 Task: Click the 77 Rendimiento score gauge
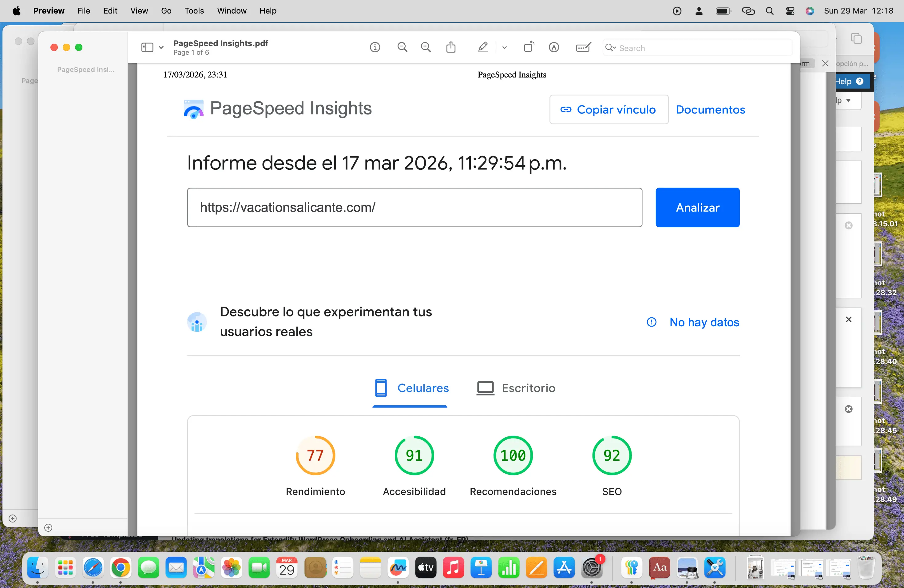[x=315, y=455]
